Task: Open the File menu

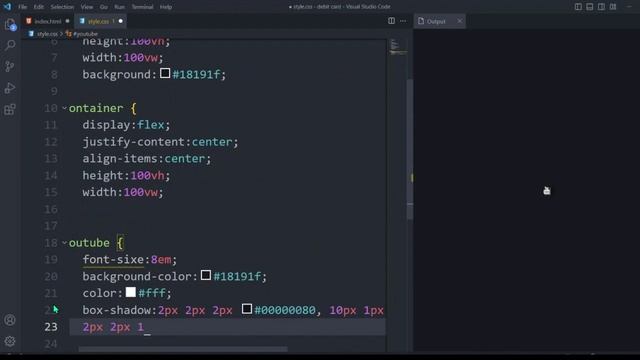Action: pyautogui.click(x=22, y=7)
